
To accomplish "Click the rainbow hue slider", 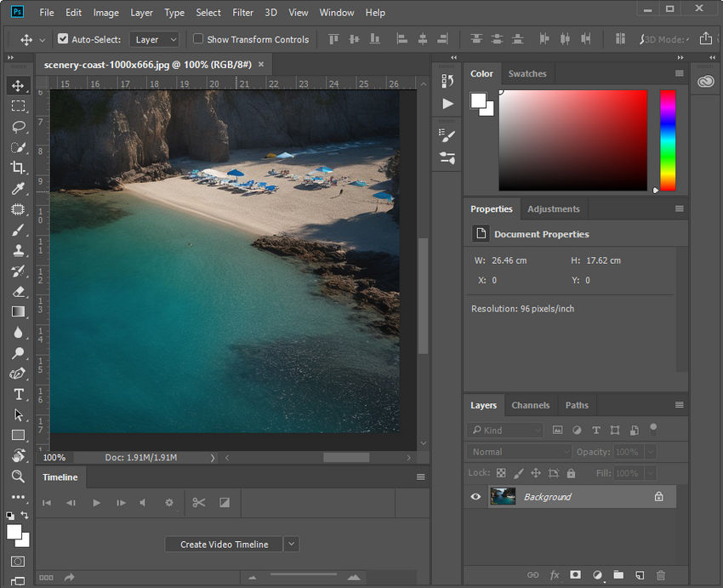I will [668, 140].
